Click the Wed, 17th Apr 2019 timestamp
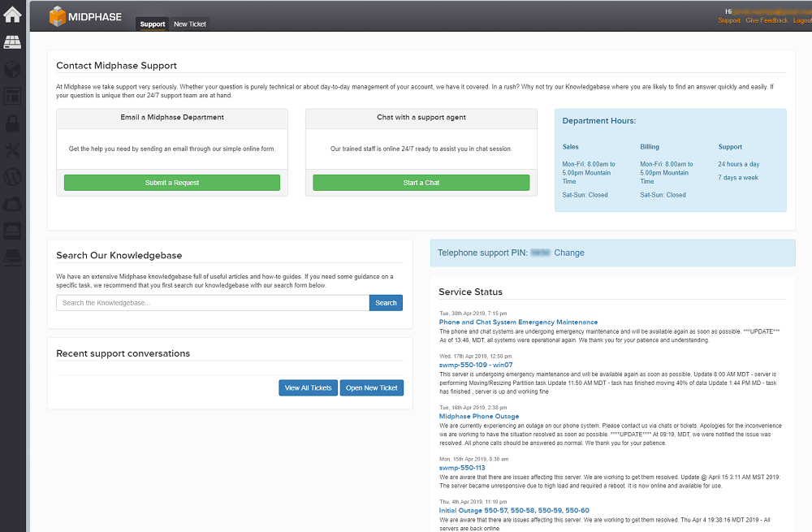This screenshot has width=812, height=532. [x=475, y=357]
